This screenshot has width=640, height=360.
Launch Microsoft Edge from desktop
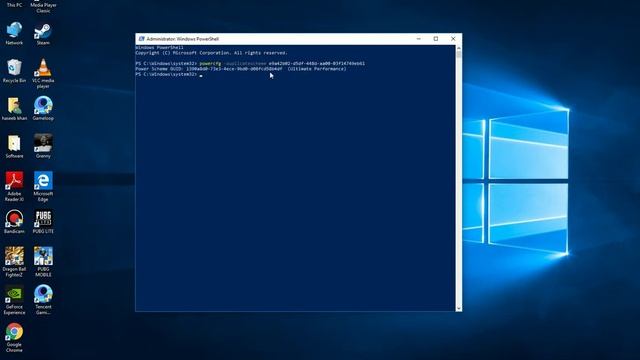[43, 187]
